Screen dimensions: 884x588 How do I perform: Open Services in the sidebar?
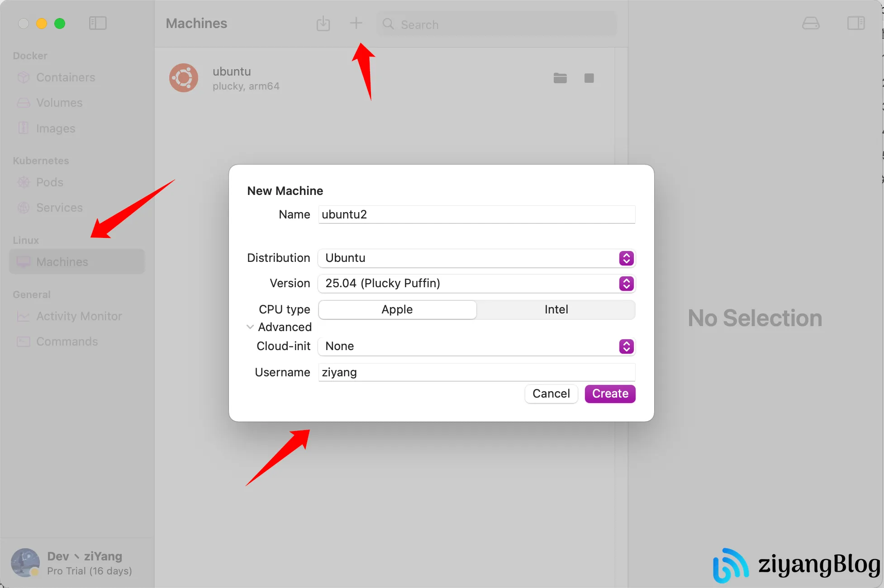coord(77,208)
